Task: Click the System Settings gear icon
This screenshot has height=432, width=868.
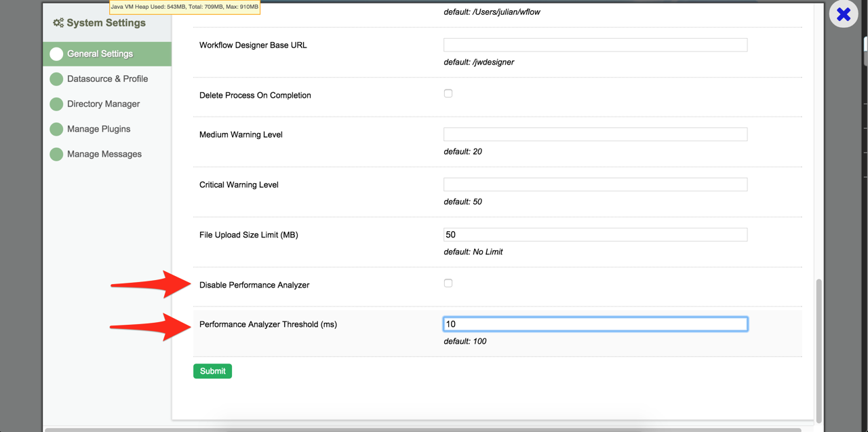Action: tap(58, 23)
